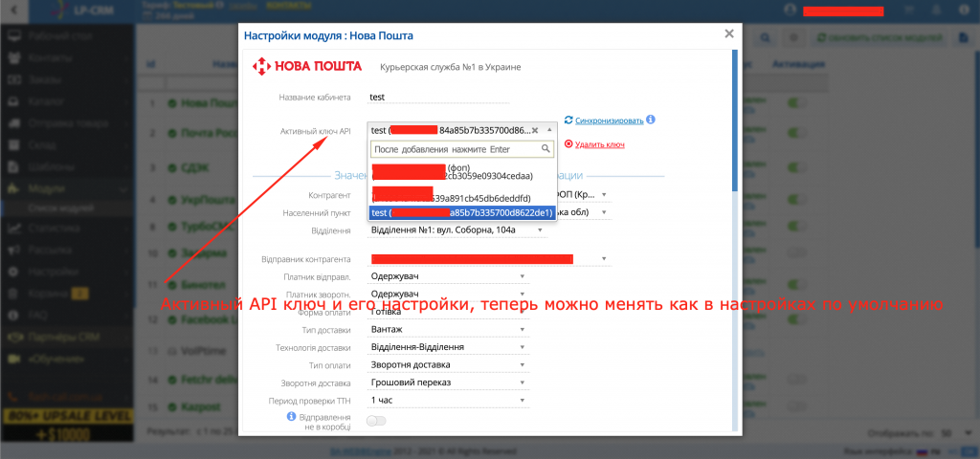Open Рассылка from the sidebar
The width and height of the screenshot is (980, 459).
point(67,250)
